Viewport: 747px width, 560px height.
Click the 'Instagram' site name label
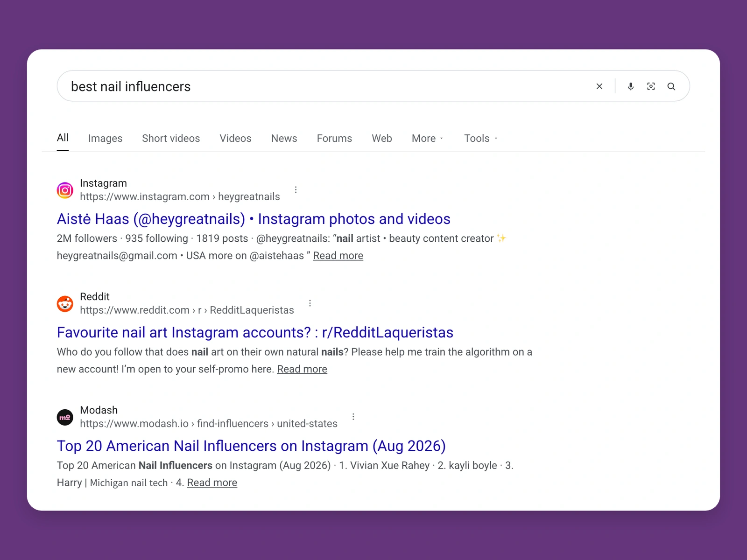click(103, 183)
